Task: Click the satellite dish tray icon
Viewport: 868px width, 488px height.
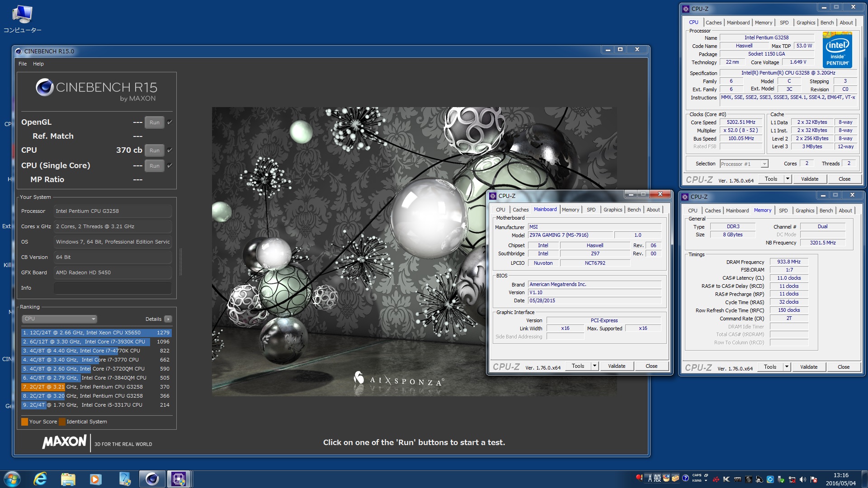Action: click(759, 479)
